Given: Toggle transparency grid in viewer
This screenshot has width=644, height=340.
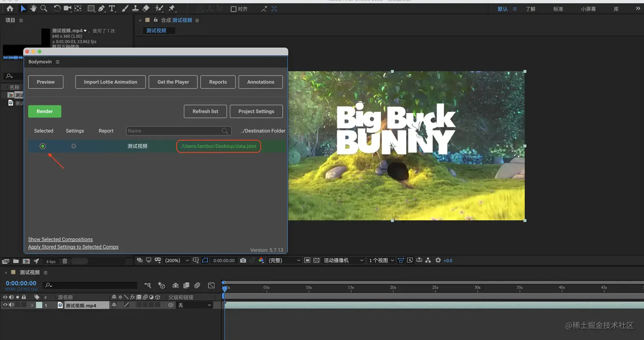Looking at the screenshot, I should point(316,260).
